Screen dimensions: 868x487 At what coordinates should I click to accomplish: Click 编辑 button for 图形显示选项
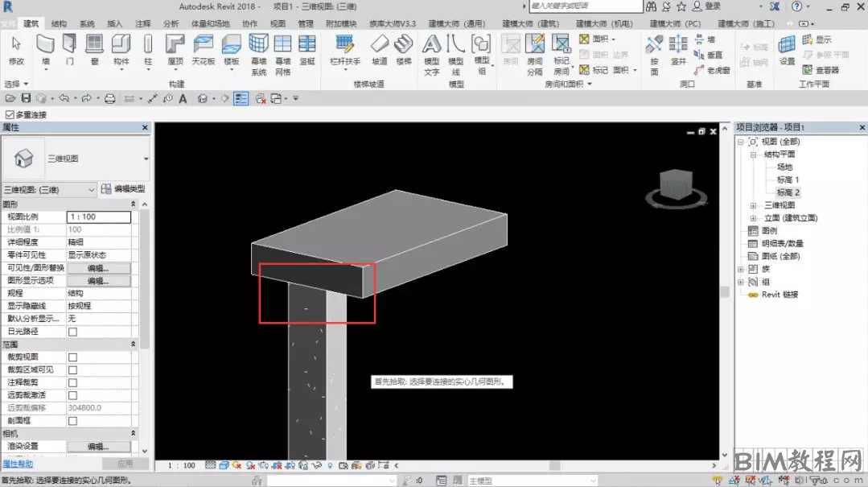98,280
